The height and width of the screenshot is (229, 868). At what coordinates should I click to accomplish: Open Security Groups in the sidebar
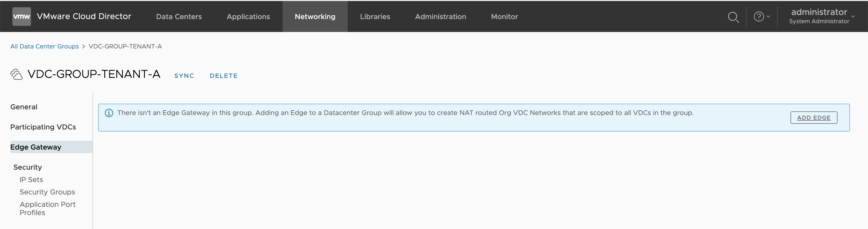click(x=47, y=192)
